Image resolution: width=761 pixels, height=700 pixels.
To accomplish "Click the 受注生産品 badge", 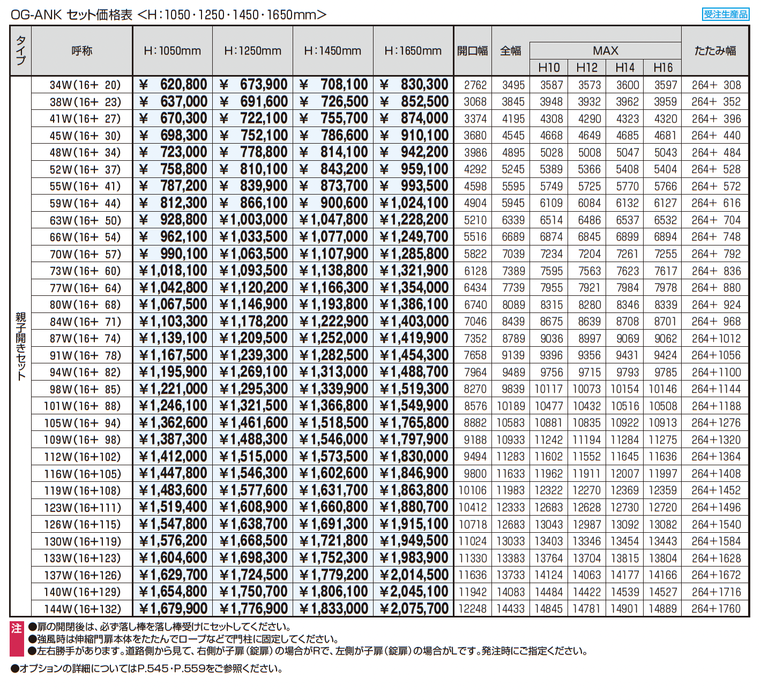I will pyautogui.click(x=725, y=14).
